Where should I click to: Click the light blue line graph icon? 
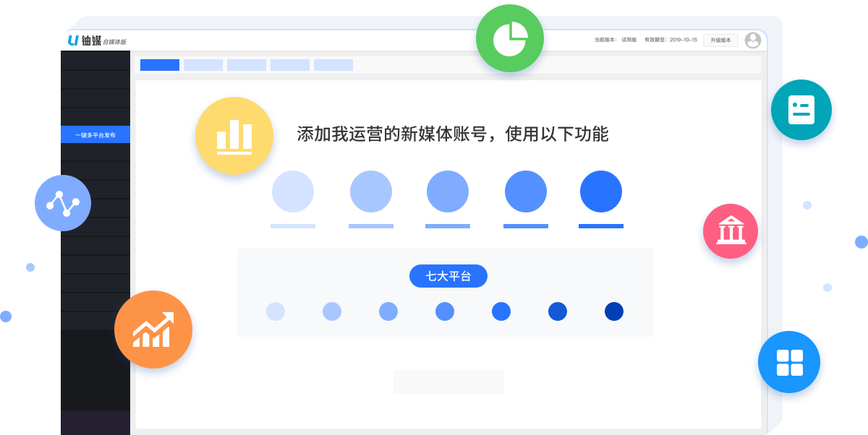[x=63, y=203]
